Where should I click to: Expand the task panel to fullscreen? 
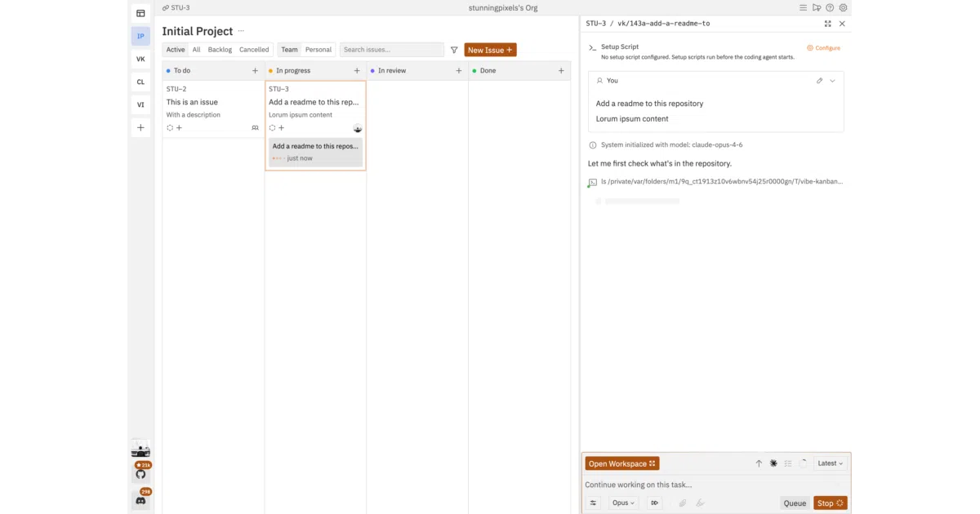click(x=828, y=24)
